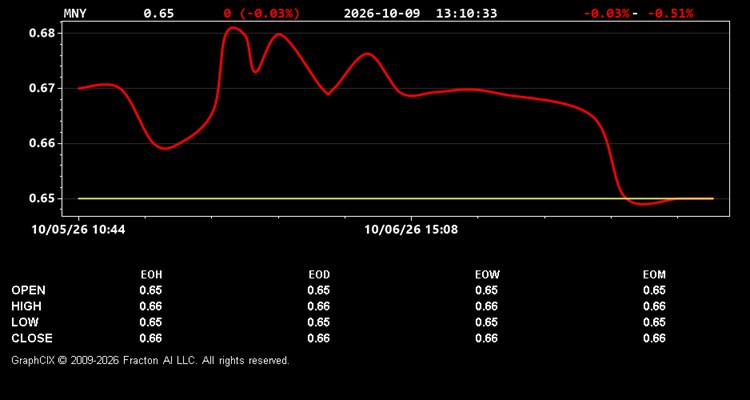Select the EOW CLOSE value 0.66
The height and width of the screenshot is (400, 750).
tap(486, 338)
